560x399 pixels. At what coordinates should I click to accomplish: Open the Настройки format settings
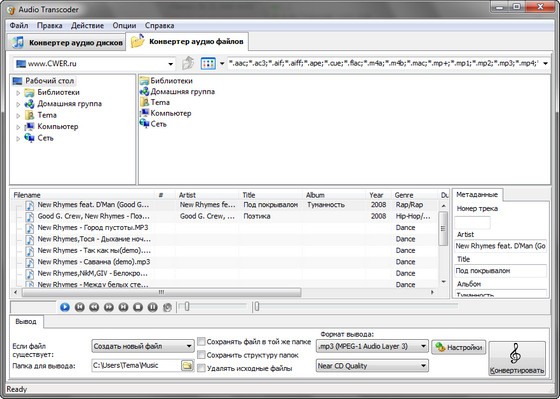click(x=459, y=347)
